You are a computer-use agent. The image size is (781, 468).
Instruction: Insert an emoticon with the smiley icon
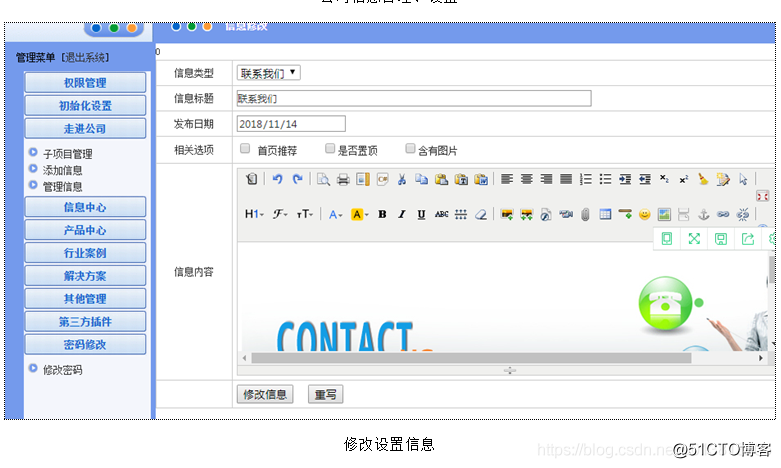pyautogui.click(x=645, y=215)
